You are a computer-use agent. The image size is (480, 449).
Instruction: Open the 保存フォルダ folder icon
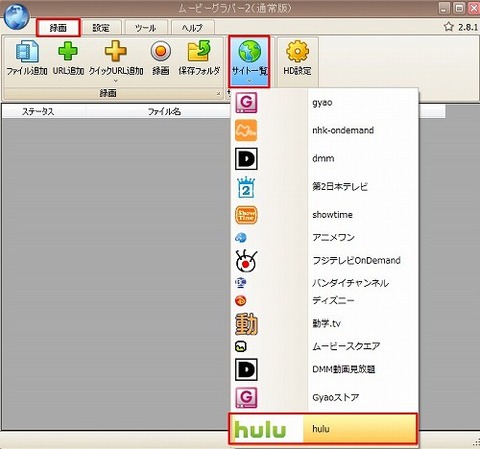click(199, 51)
